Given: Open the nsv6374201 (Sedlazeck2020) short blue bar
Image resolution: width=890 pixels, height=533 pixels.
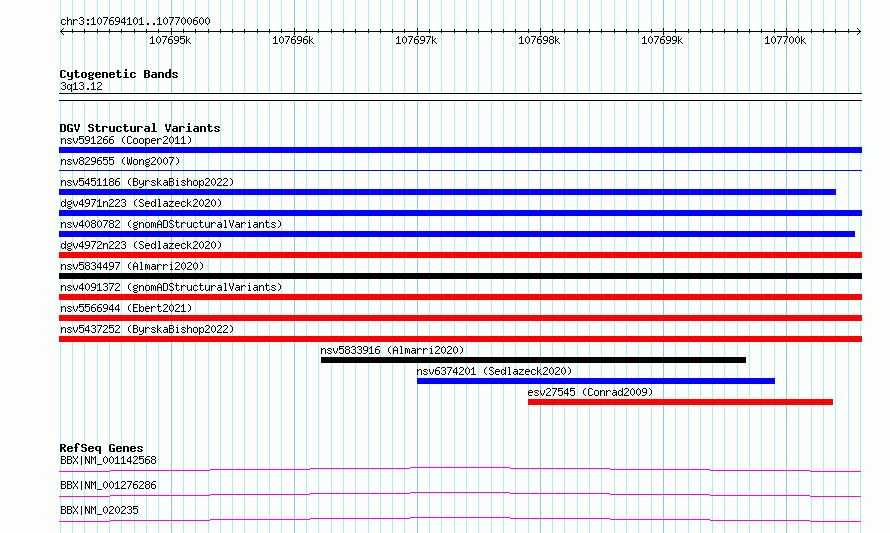Looking at the screenshot, I should (596, 381).
